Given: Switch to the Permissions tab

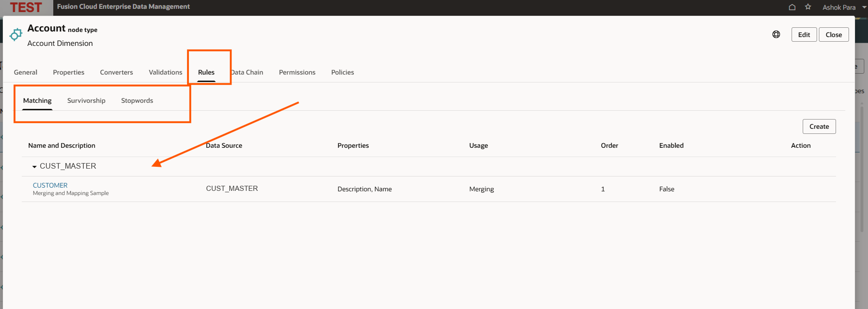Looking at the screenshot, I should 297,72.
